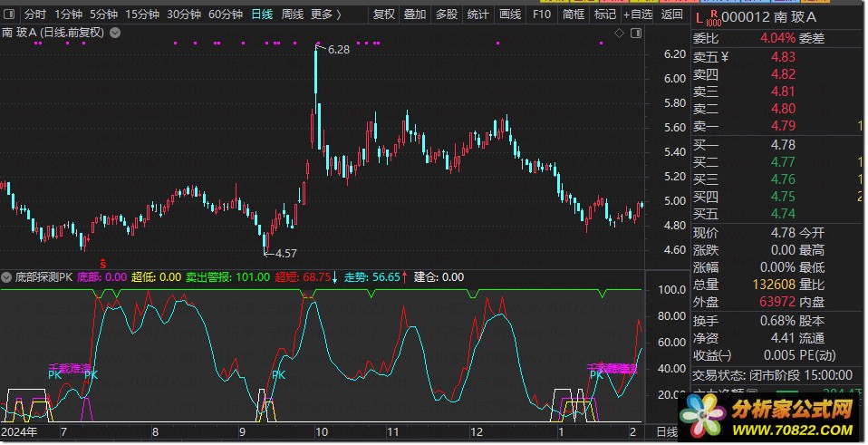
Task: Select the 日线 daily period tab
Action: 262,15
